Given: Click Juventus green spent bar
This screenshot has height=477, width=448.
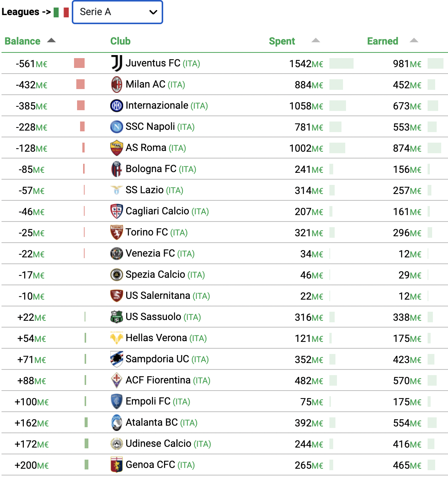Looking at the screenshot, I should (x=341, y=63).
